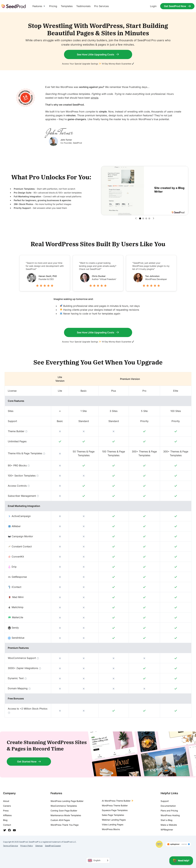The image size is (196, 868).
Task: Go to the Testimonials menu item
Action: pyautogui.click(x=83, y=6)
